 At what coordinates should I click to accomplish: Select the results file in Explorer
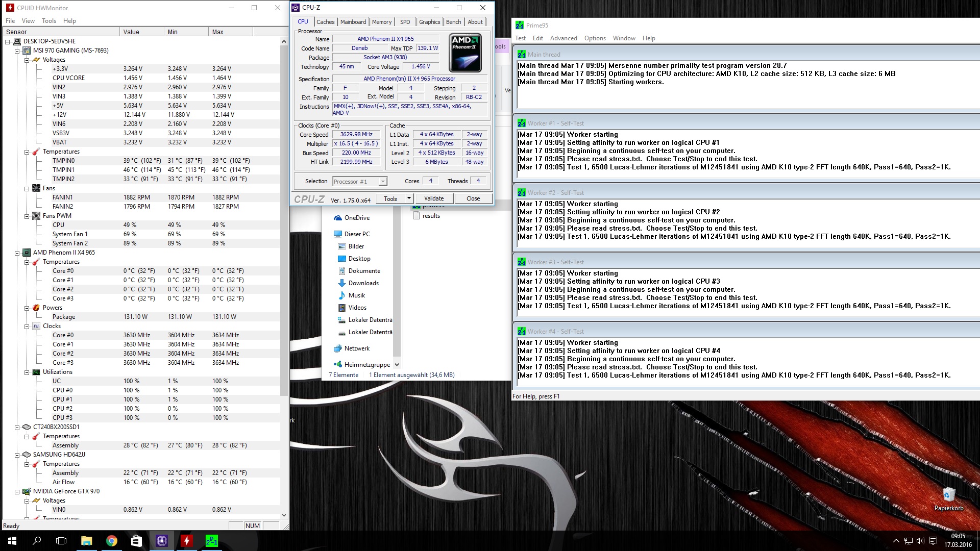coord(427,216)
